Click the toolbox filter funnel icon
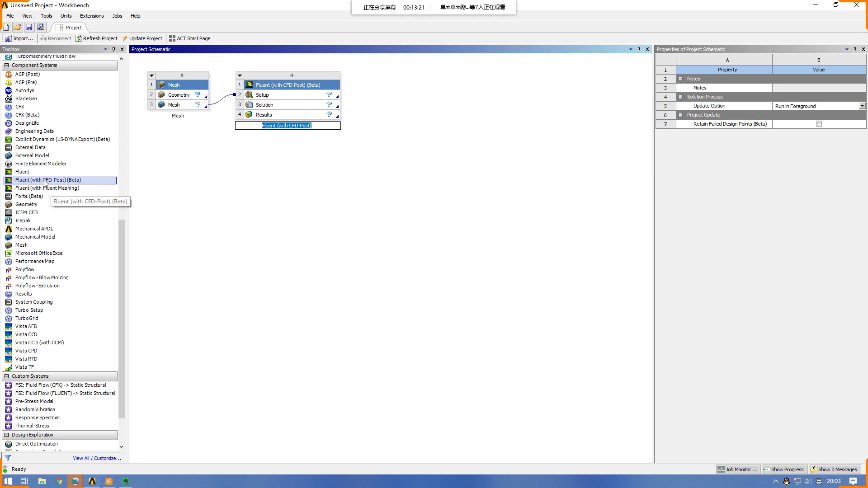 point(8,458)
